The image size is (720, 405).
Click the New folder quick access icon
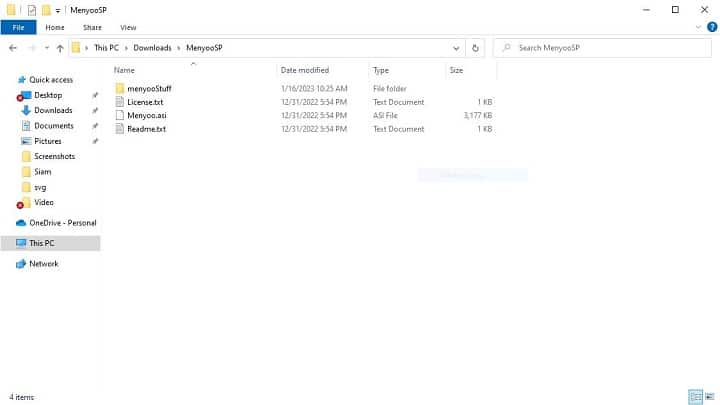click(46, 10)
